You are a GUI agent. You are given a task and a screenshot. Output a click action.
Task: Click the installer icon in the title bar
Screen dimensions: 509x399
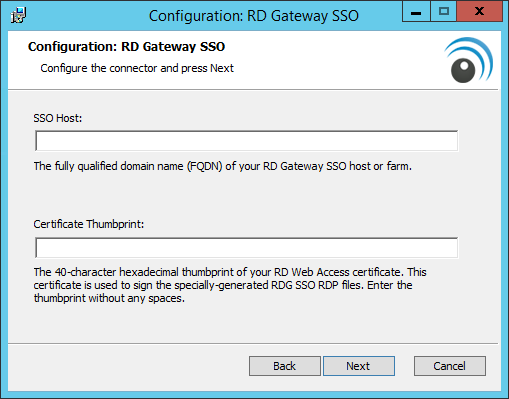[x=18, y=15]
